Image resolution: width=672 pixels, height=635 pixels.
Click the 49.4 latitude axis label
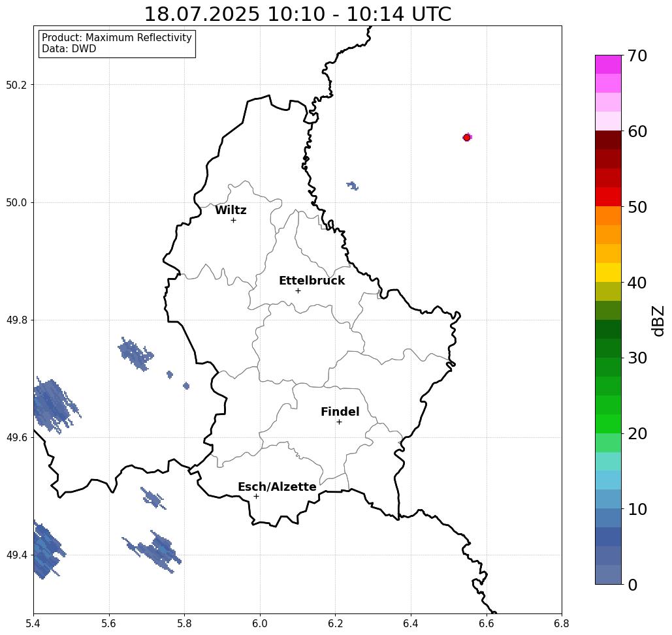[x=16, y=555]
